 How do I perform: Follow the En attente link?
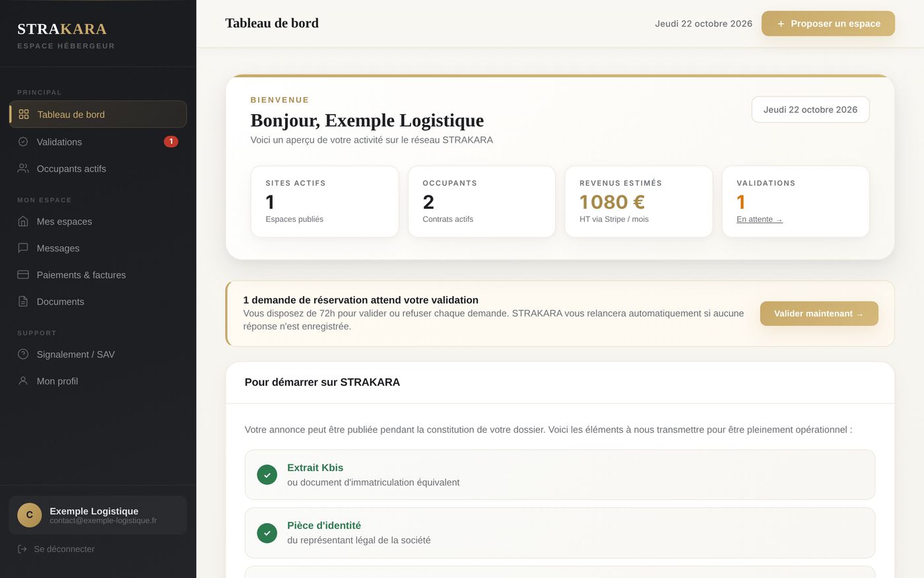760,219
